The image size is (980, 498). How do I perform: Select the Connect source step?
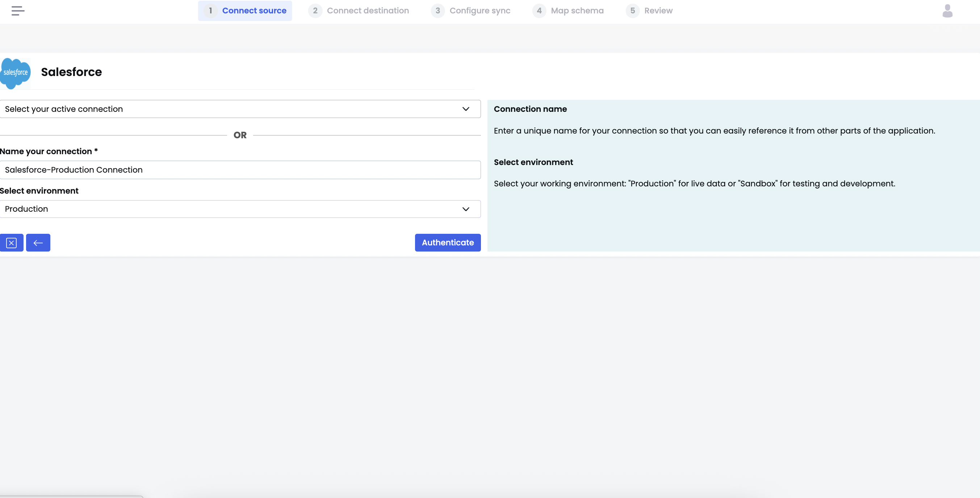coord(245,10)
